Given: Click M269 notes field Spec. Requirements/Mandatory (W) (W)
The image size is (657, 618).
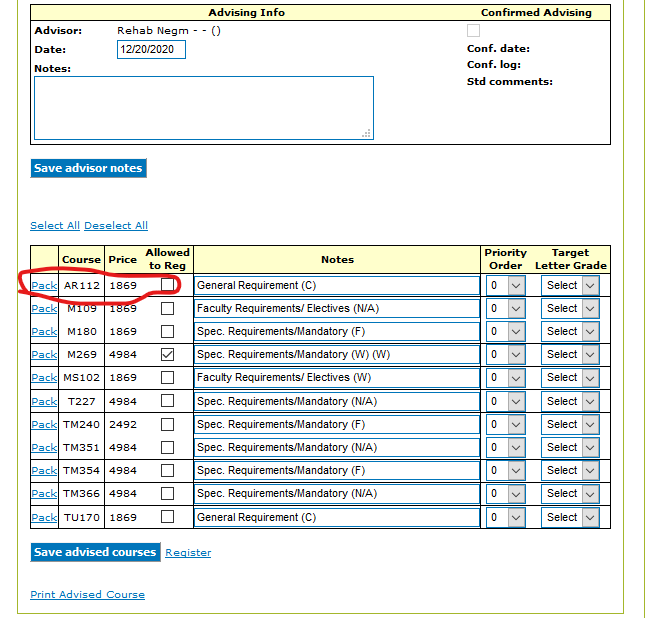Looking at the screenshot, I should [337, 354].
